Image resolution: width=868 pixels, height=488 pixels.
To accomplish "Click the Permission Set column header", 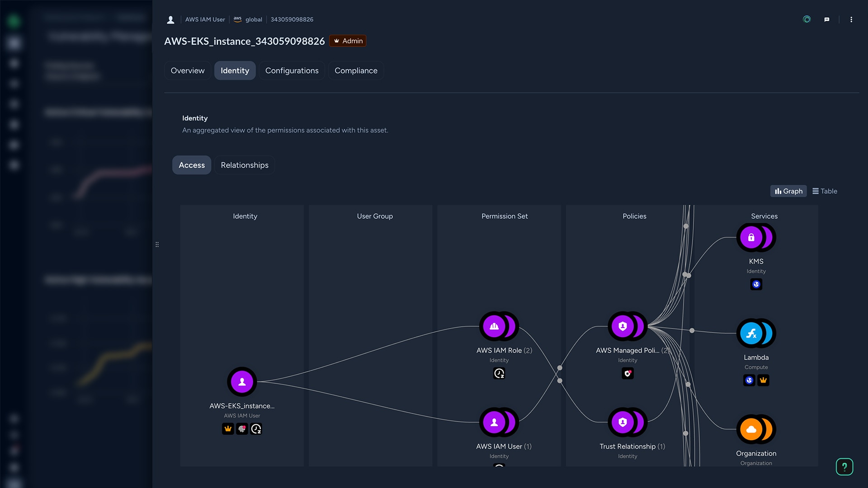I will coord(505,216).
